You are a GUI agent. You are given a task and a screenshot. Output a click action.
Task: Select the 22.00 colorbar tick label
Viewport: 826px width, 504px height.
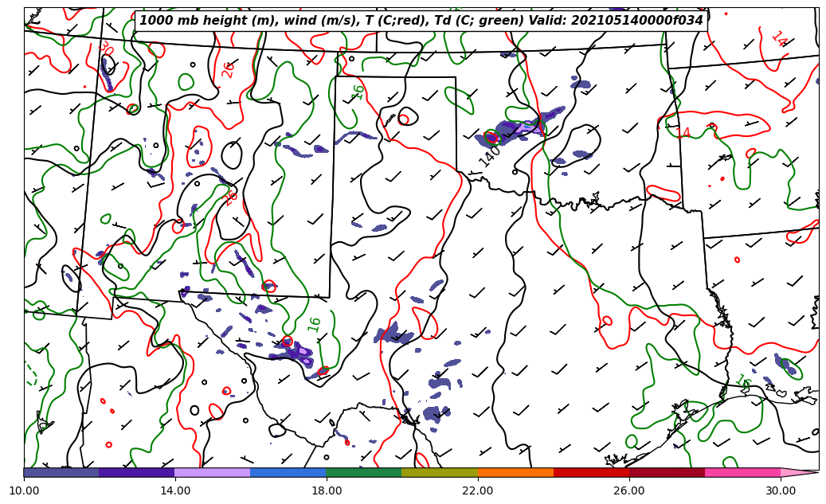tap(478, 490)
